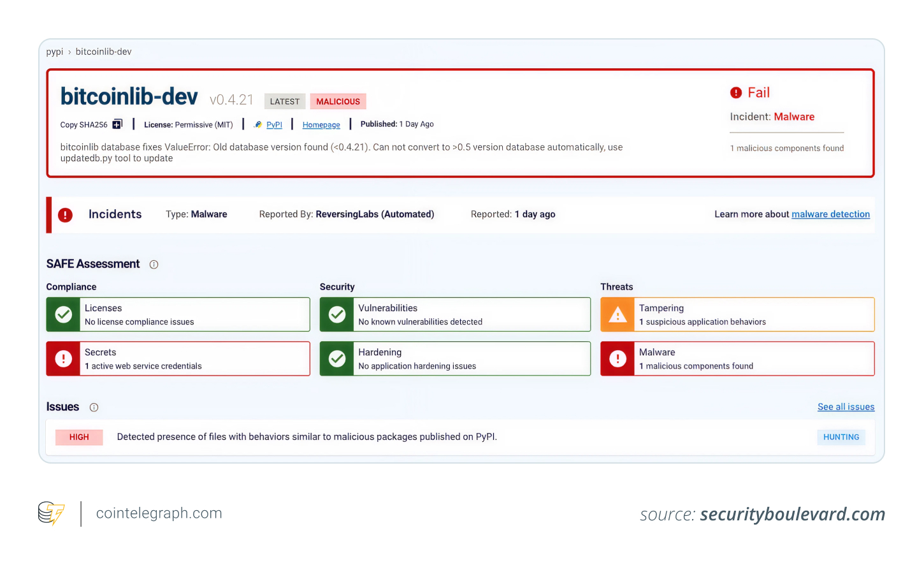Click the Incidents alert icon
The height and width of the screenshot is (565, 924).
66,215
